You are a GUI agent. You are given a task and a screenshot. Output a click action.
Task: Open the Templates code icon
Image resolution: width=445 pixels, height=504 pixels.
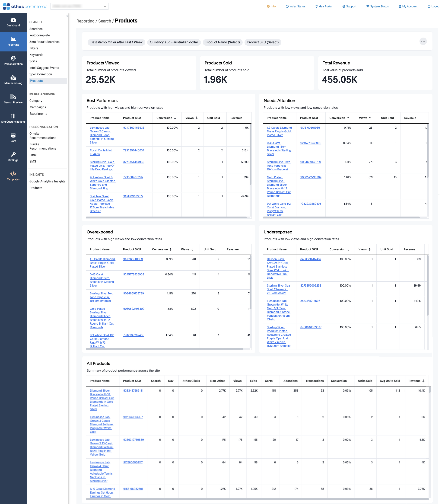(x=13, y=174)
